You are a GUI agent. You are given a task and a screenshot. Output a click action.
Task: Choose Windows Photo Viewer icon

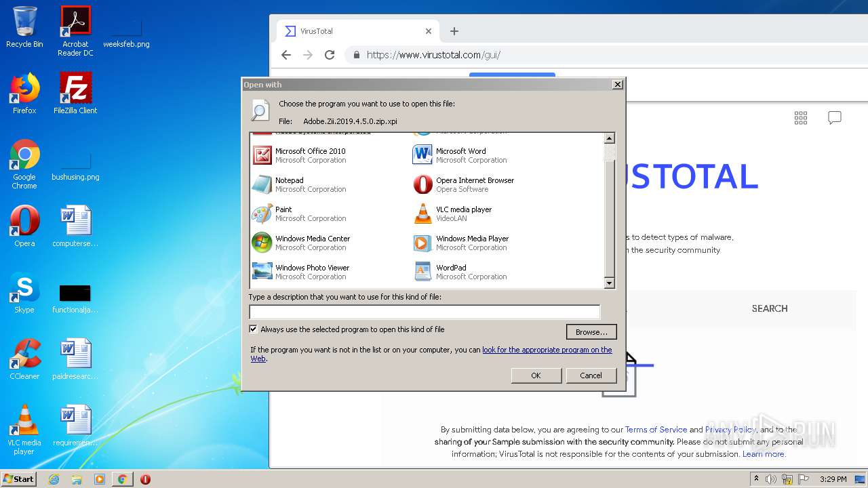pyautogui.click(x=262, y=272)
